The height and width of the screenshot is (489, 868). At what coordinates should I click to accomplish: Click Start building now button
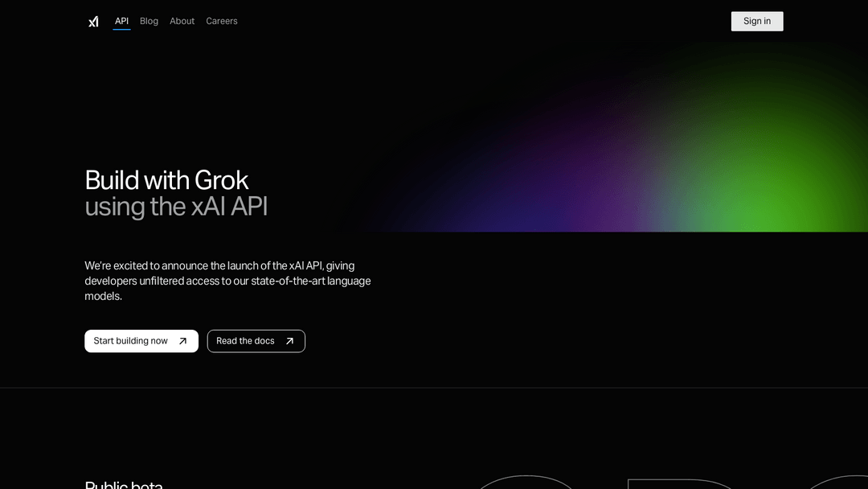tap(141, 341)
